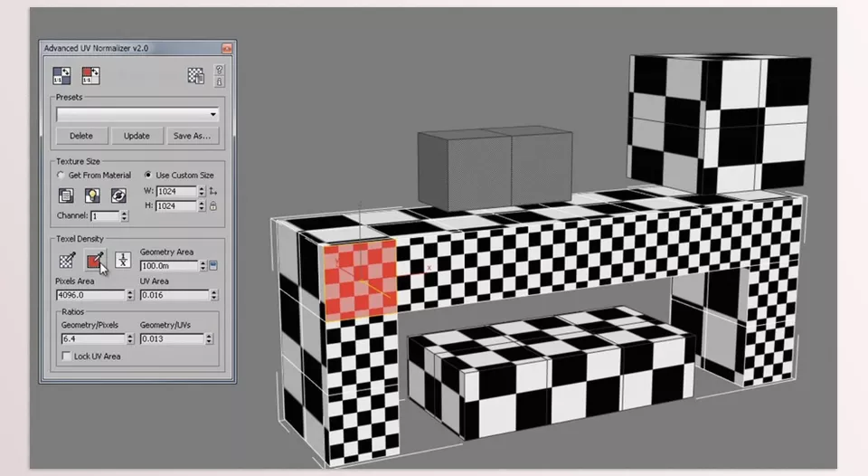Click the Channel spinner arrows
The height and width of the screenshot is (476, 868).
125,216
